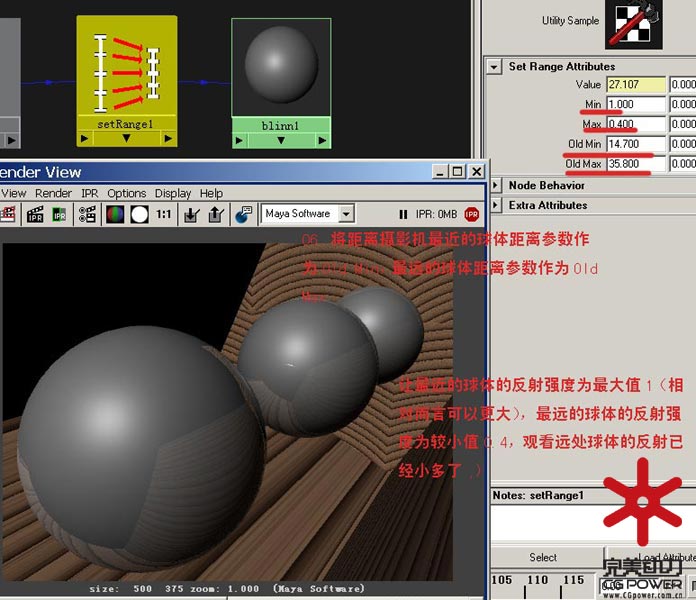Display alpha channel white circle icon
696x600 pixels.
click(x=139, y=214)
